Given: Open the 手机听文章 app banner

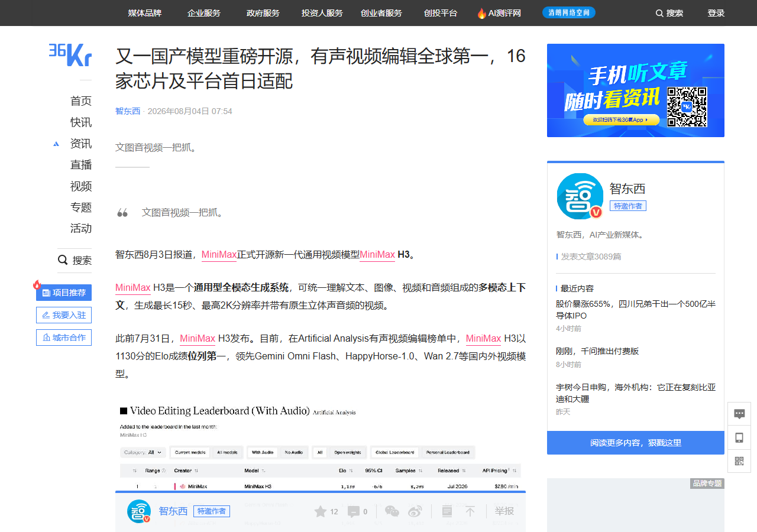Looking at the screenshot, I should pyautogui.click(x=636, y=90).
